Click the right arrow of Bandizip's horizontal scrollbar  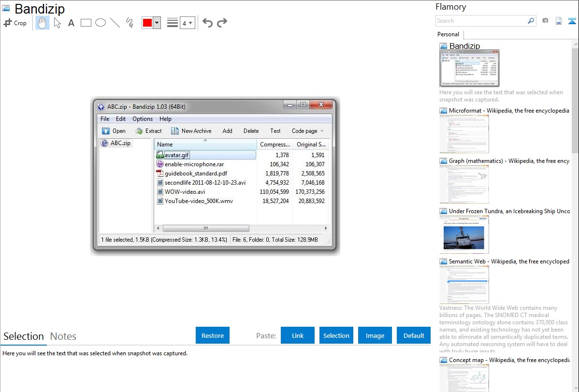(326, 228)
